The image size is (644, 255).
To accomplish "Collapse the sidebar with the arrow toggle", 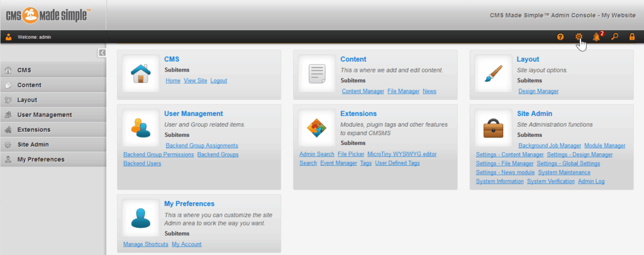I will (x=102, y=53).
